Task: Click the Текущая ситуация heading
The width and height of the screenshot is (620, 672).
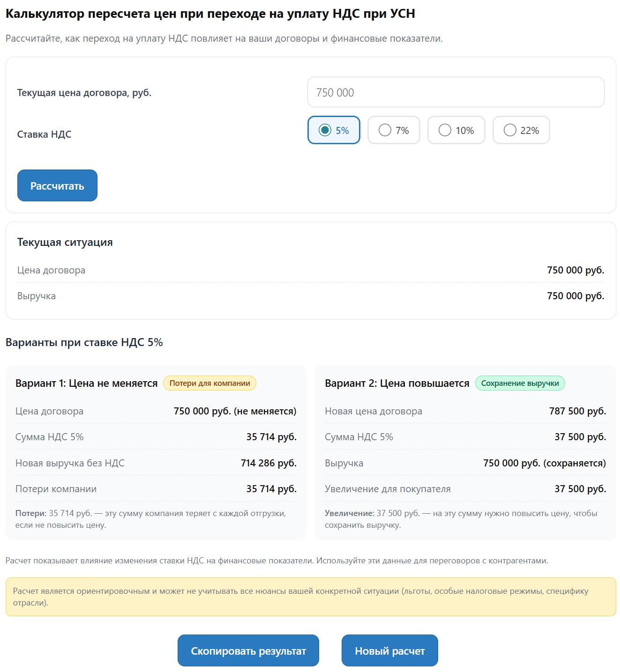Action: tap(65, 242)
